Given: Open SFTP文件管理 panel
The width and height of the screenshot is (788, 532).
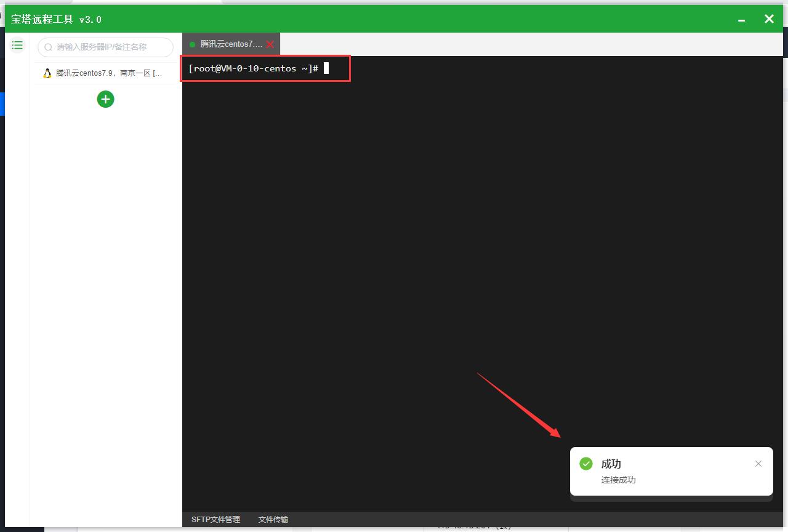Looking at the screenshot, I should 215,519.
